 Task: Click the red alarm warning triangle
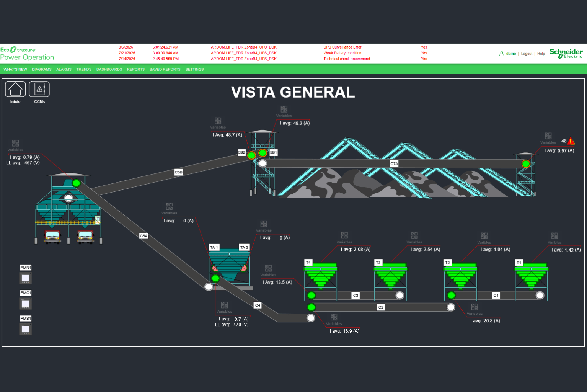coord(571,141)
